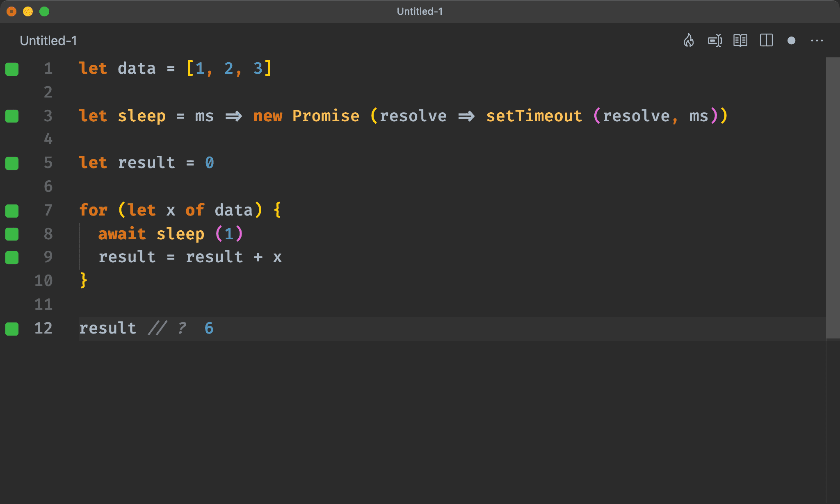
Task: Click the setTimeout function name on line 3
Action: tap(534, 116)
